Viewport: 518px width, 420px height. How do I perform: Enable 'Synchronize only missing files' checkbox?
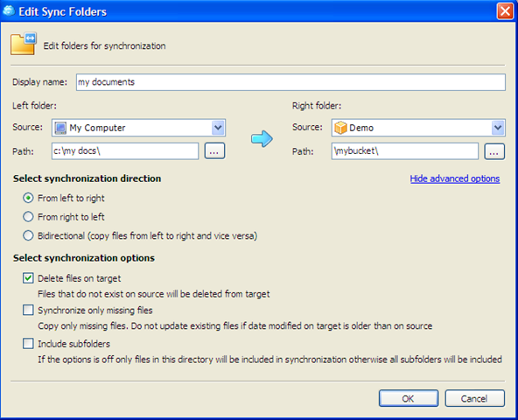(28, 311)
